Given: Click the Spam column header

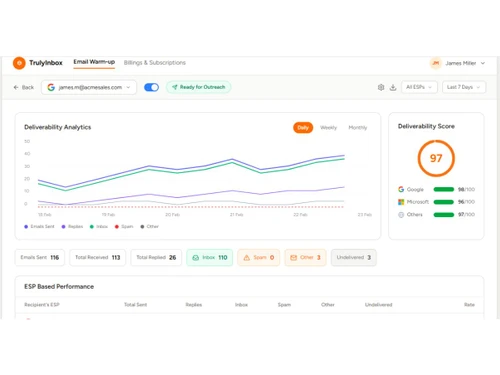Looking at the screenshot, I should click(284, 305).
